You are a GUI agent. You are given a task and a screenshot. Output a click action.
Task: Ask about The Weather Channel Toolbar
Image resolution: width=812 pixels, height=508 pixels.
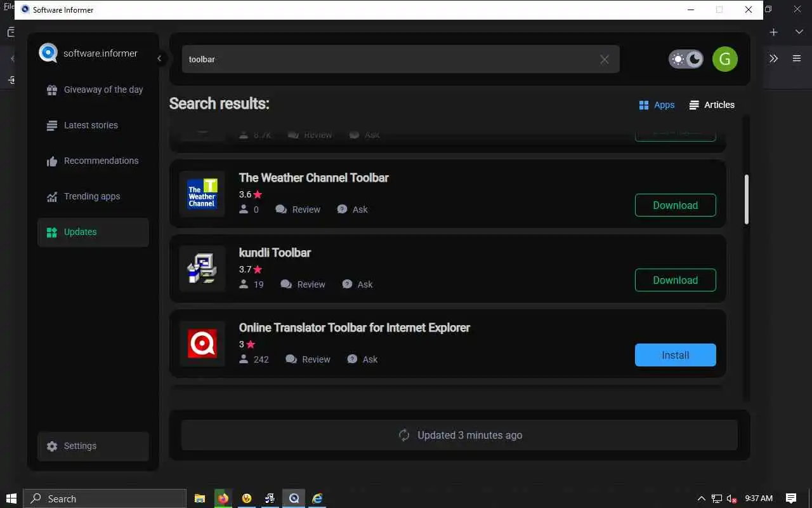[x=352, y=210]
